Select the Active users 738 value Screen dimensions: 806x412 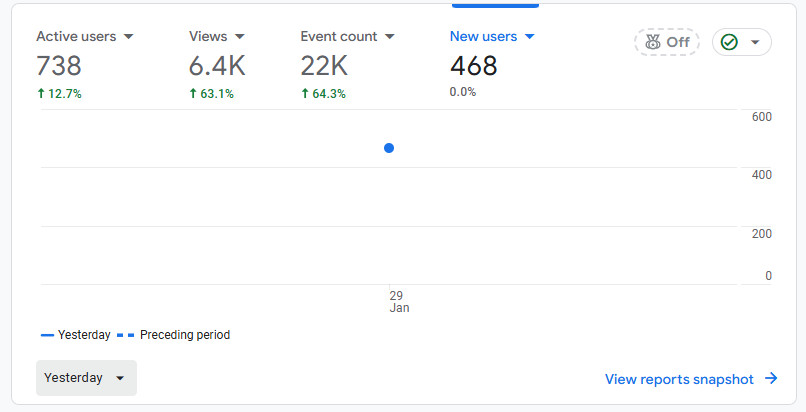tap(59, 66)
